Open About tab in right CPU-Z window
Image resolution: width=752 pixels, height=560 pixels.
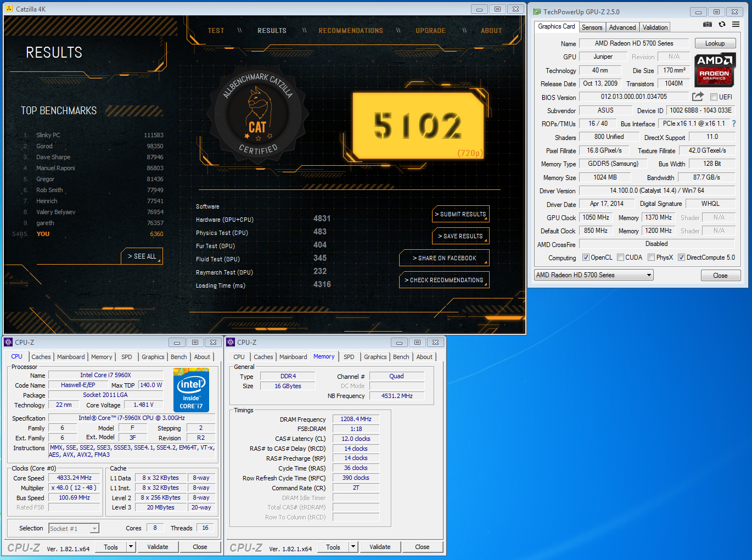point(424,357)
